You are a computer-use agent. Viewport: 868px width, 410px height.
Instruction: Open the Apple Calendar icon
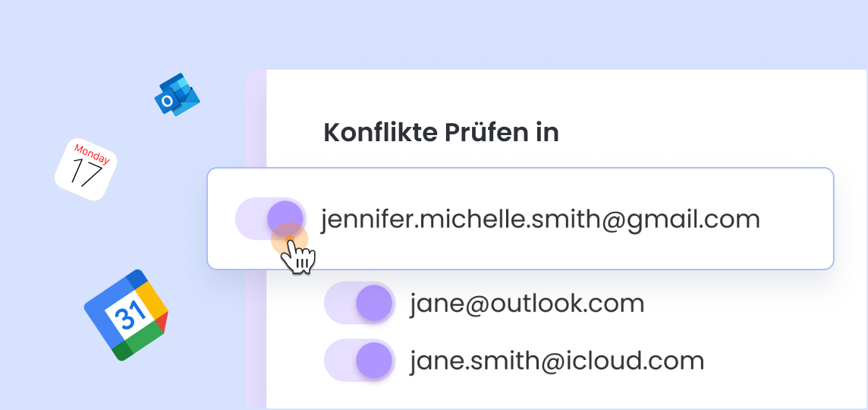pos(86,169)
